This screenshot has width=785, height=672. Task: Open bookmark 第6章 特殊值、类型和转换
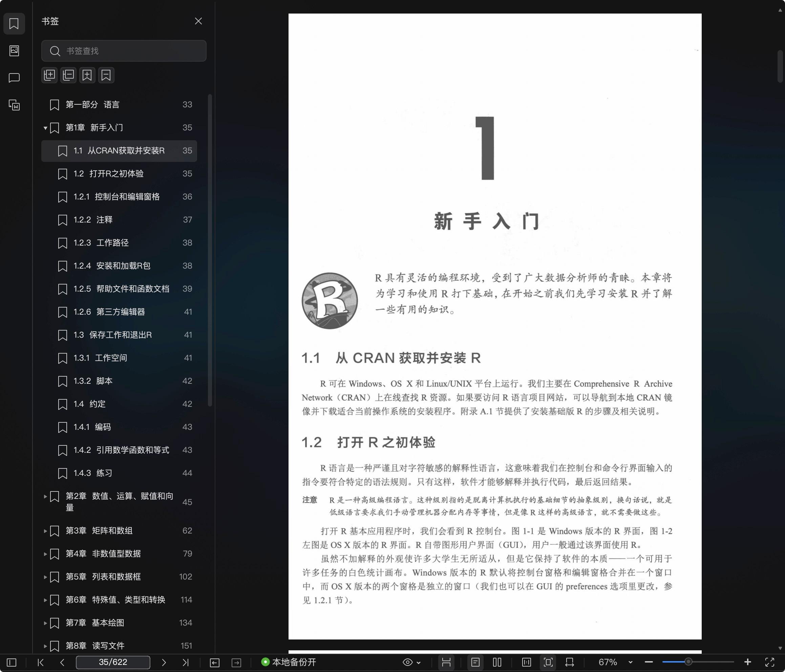coord(119,600)
